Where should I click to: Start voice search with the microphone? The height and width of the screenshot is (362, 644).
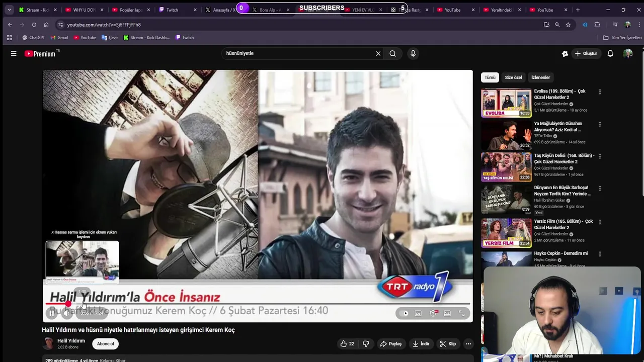(413, 53)
